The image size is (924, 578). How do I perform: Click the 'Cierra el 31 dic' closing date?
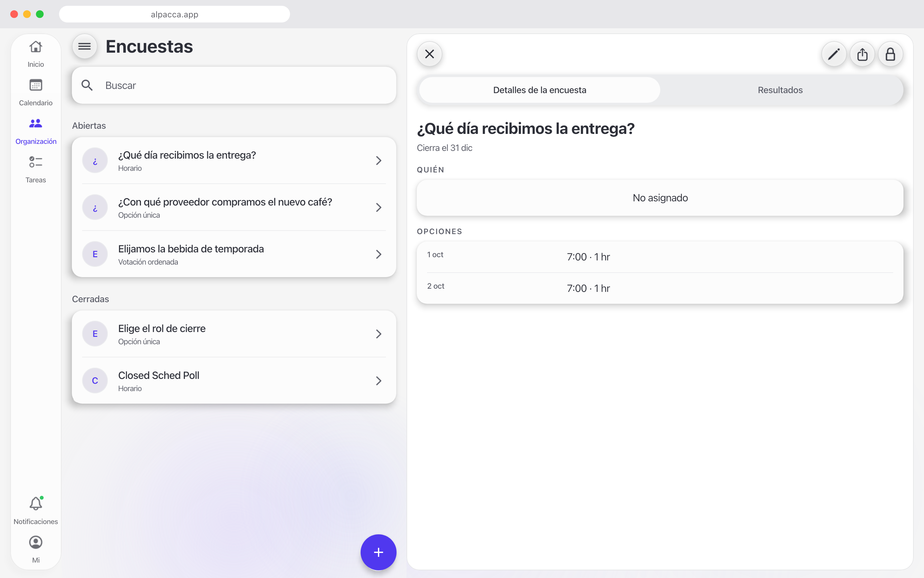[x=444, y=148]
